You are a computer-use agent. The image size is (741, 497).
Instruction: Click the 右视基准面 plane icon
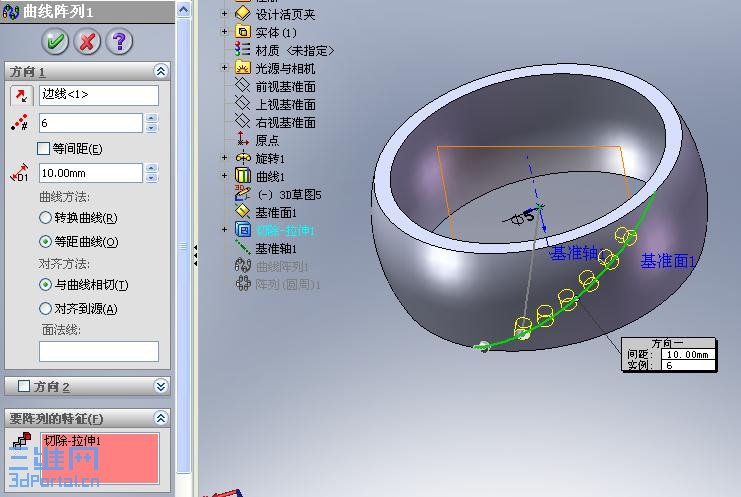coord(242,121)
